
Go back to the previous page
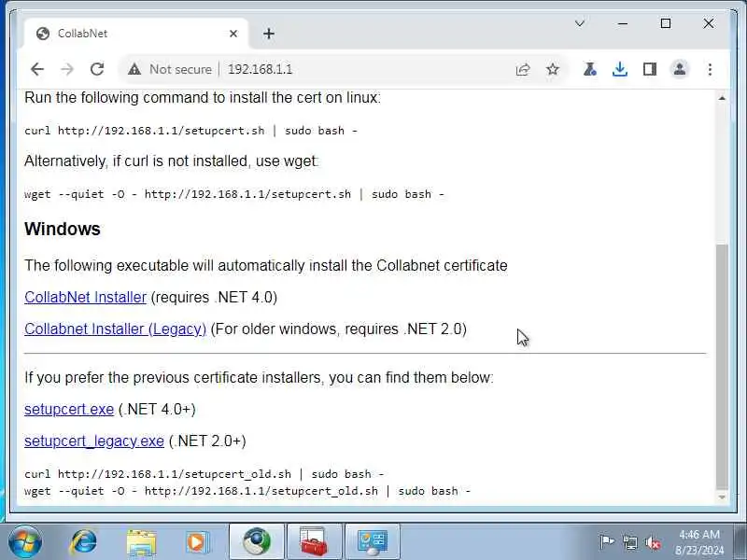pyautogui.click(x=37, y=69)
